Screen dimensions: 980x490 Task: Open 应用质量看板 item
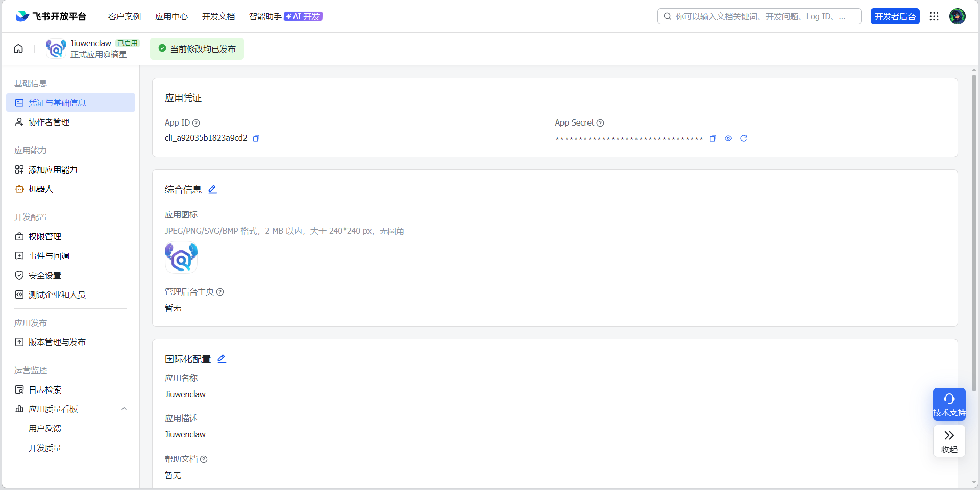[x=70, y=409]
